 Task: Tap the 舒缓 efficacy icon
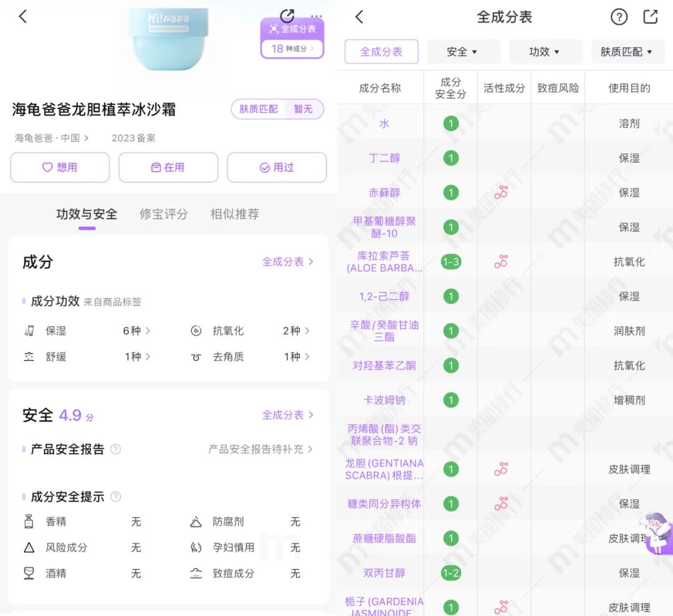(29, 356)
